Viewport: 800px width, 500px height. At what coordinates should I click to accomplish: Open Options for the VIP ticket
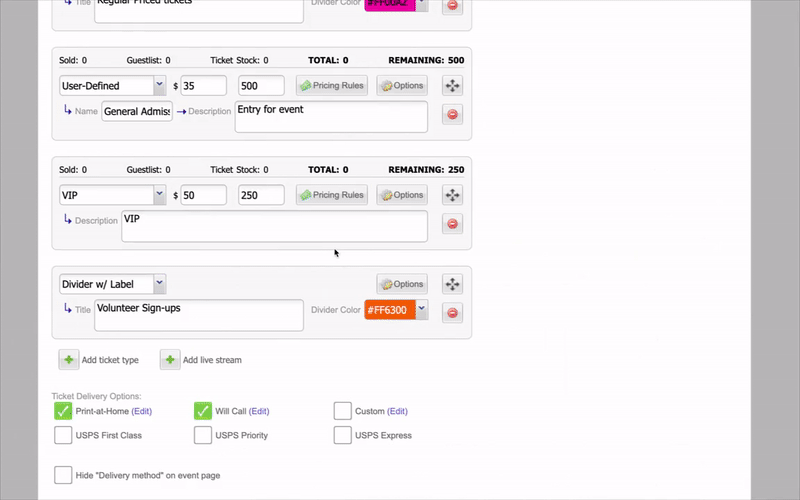point(402,195)
